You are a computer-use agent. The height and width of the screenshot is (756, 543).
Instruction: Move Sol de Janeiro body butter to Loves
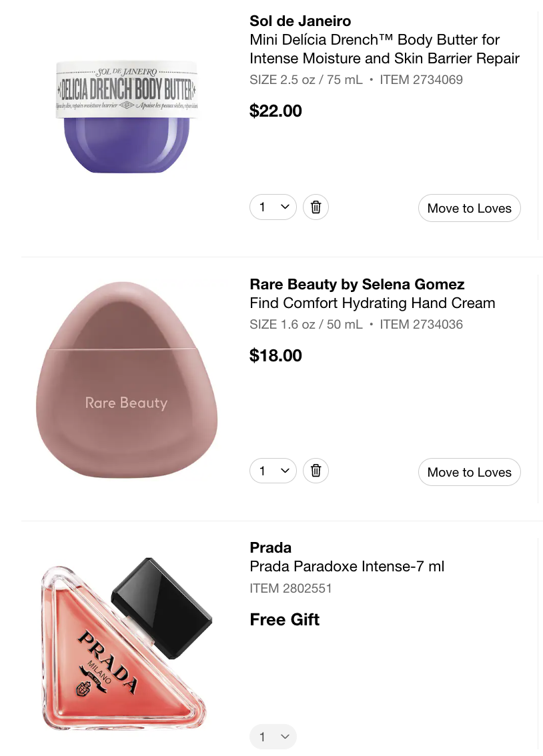point(469,209)
